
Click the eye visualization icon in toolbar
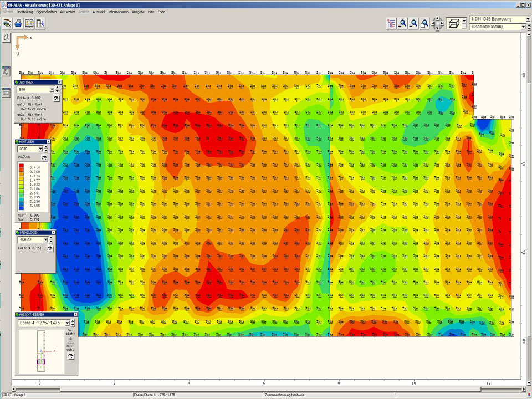pyautogui.click(x=7, y=23)
